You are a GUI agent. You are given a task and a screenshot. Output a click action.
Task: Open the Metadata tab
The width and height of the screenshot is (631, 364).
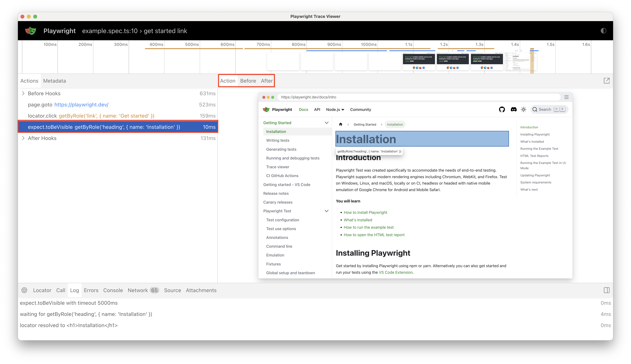pyautogui.click(x=55, y=81)
